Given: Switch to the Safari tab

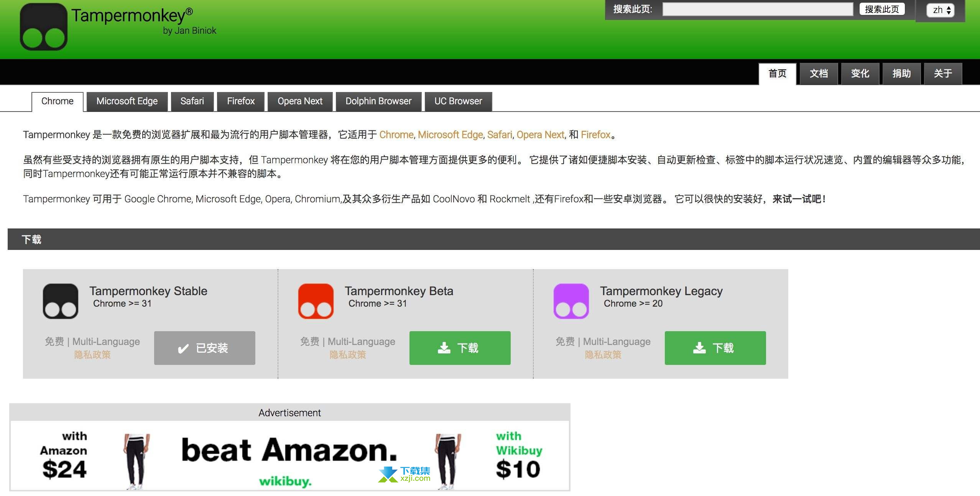Looking at the screenshot, I should (192, 102).
